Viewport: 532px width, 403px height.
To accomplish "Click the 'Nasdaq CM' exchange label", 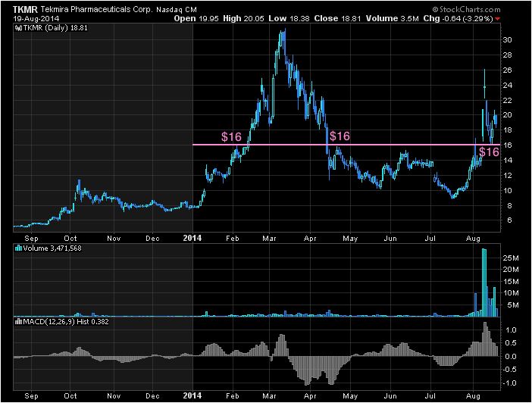I will pyautogui.click(x=176, y=10).
